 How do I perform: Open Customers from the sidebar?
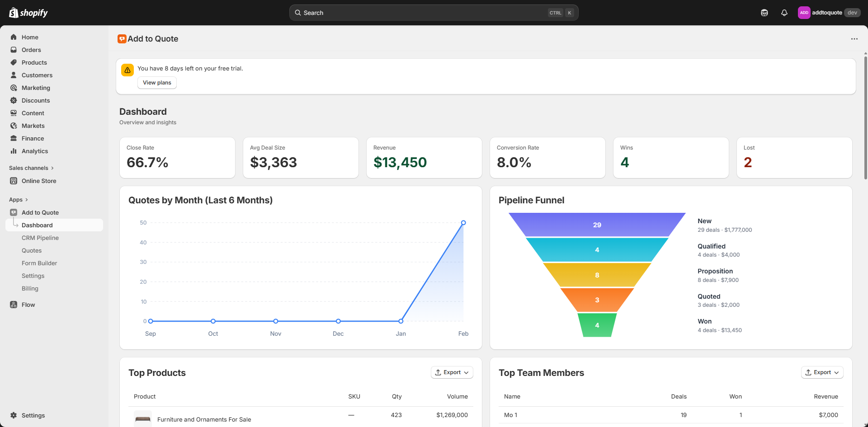(x=37, y=75)
